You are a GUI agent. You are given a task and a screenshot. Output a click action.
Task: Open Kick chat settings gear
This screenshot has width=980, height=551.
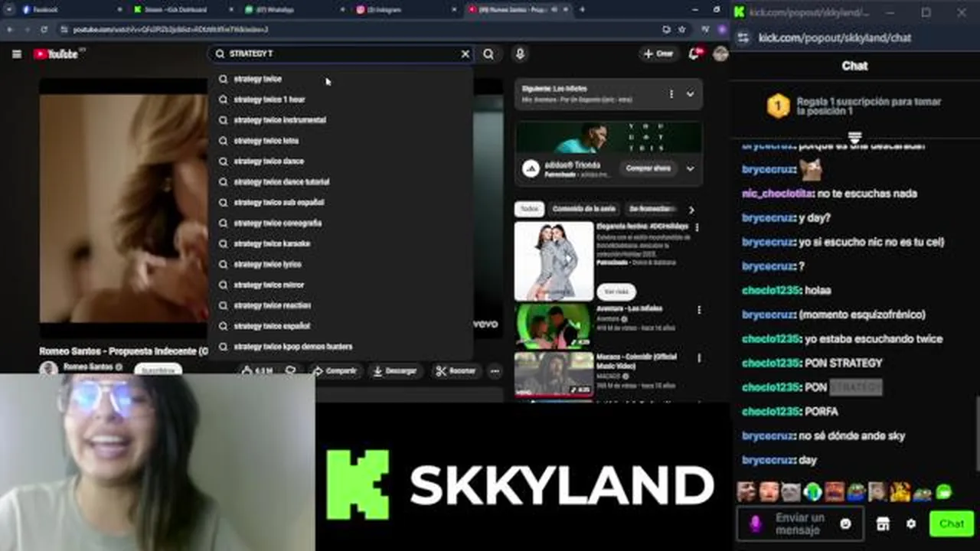910,524
